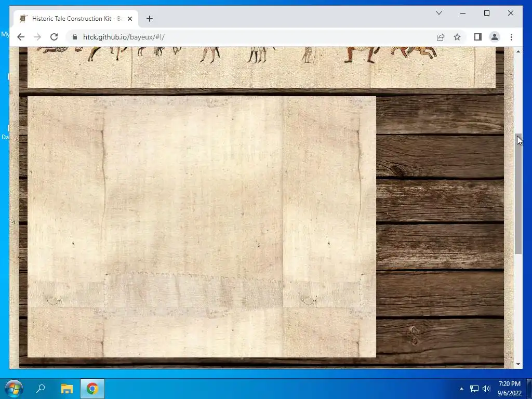Open the Windows Start menu
This screenshot has width=532, height=399.
pyautogui.click(x=14, y=389)
